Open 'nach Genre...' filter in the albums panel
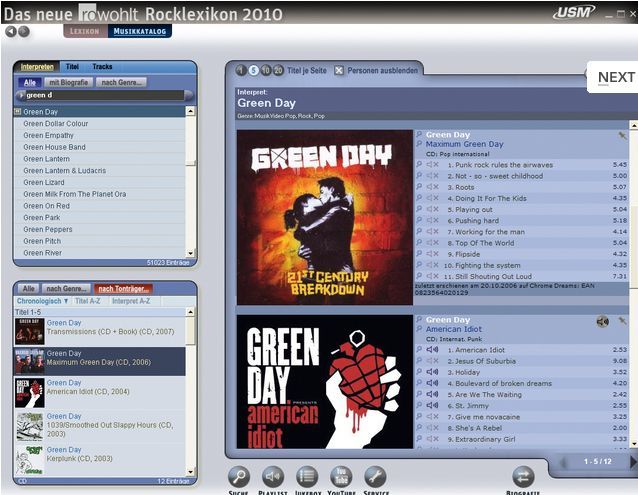 [x=66, y=289]
